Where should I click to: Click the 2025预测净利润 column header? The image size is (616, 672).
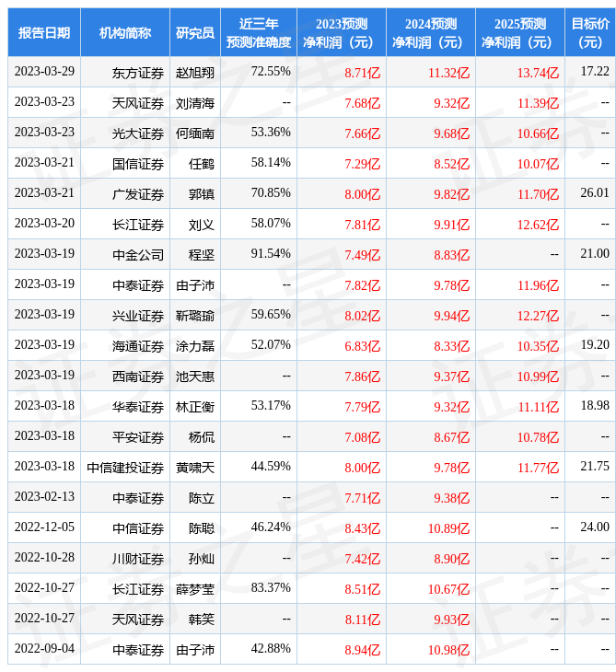point(520,32)
